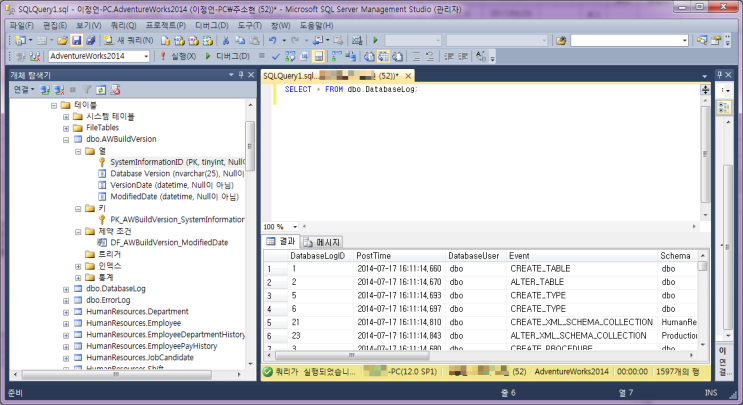Select Results to File icon

click(397, 56)
